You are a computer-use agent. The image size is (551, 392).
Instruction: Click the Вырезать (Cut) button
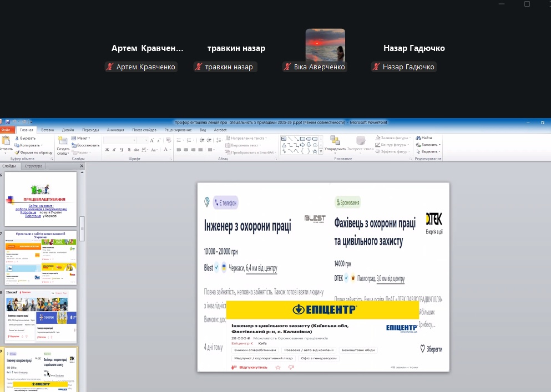point(26,139)
